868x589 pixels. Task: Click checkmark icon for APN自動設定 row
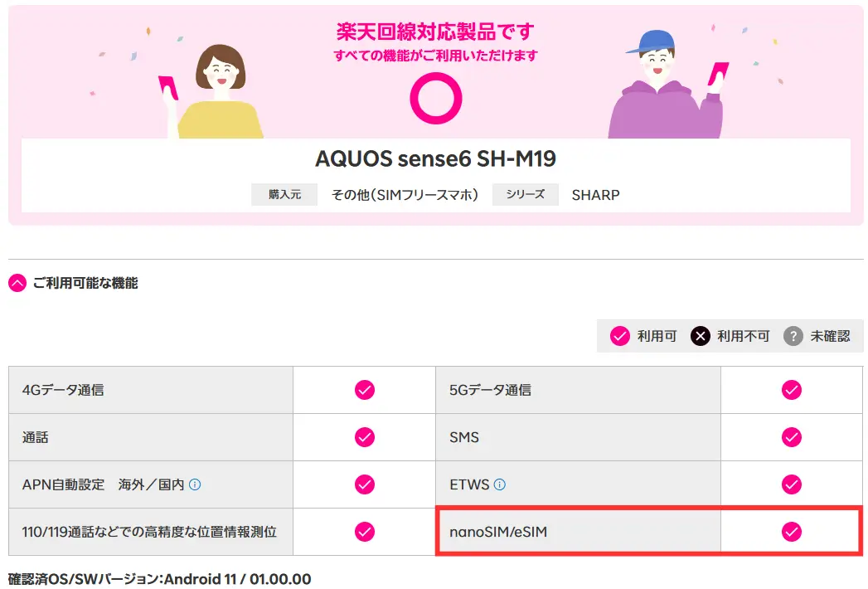pyautogui.click(x=365, y=484)
